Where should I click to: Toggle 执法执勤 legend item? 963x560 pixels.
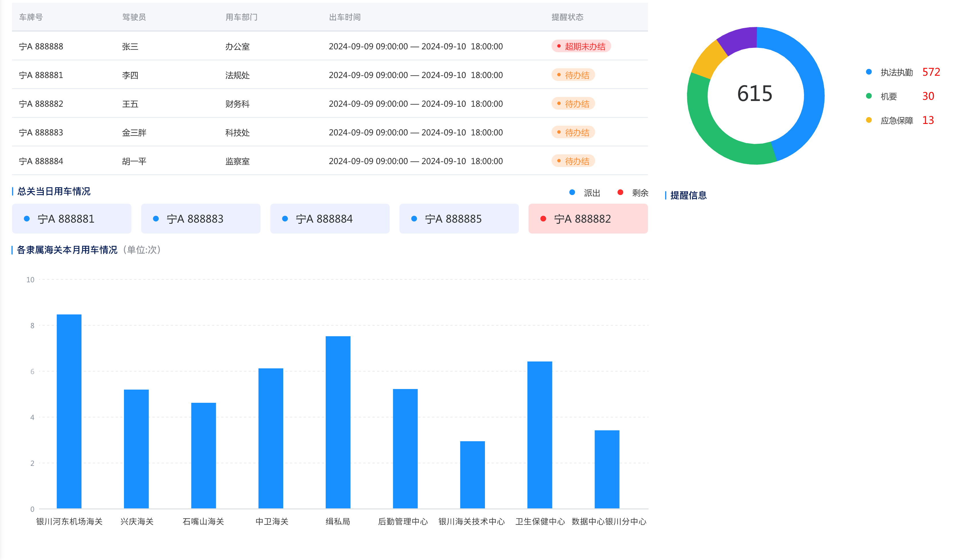click(x=896, y=72)
